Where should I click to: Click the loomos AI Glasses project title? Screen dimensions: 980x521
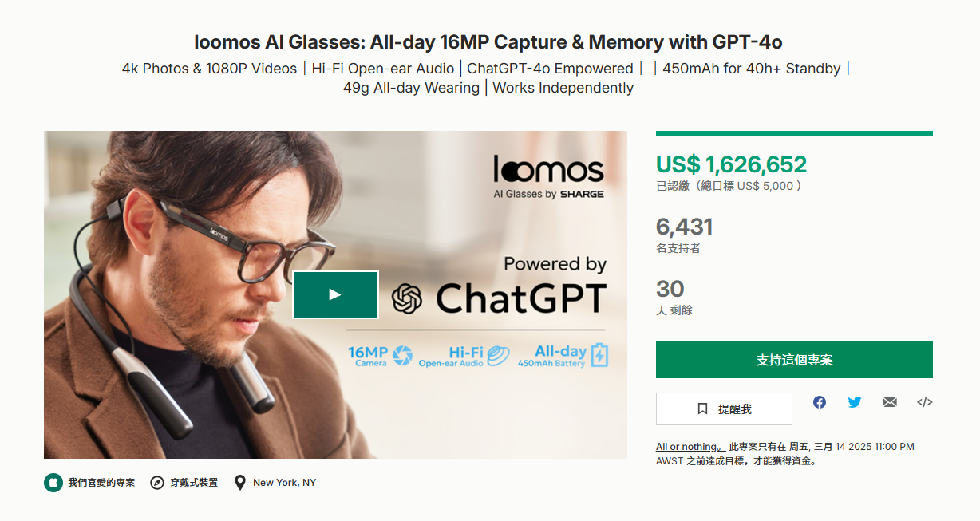(489, 41)
